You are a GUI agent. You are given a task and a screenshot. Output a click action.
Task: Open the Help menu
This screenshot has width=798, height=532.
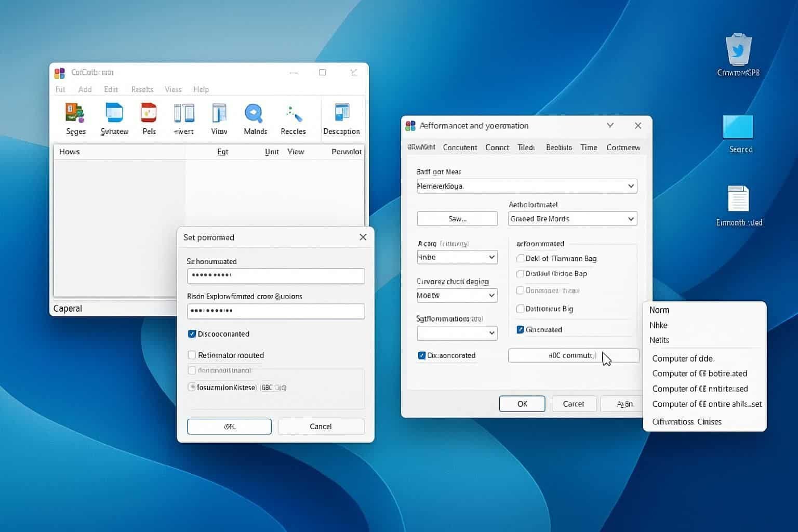point(201,89)
